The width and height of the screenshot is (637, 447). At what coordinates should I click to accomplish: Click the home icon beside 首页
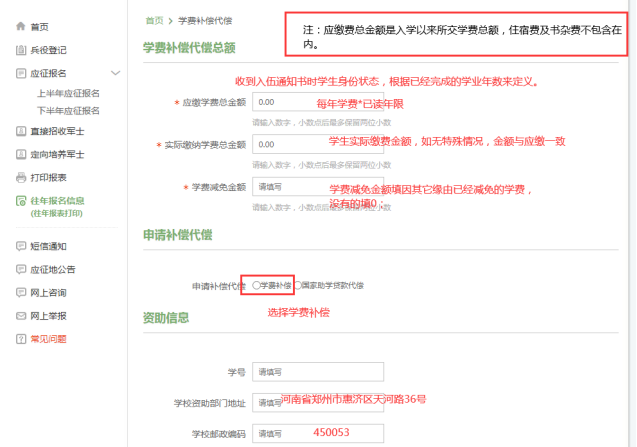coord(20,26)
